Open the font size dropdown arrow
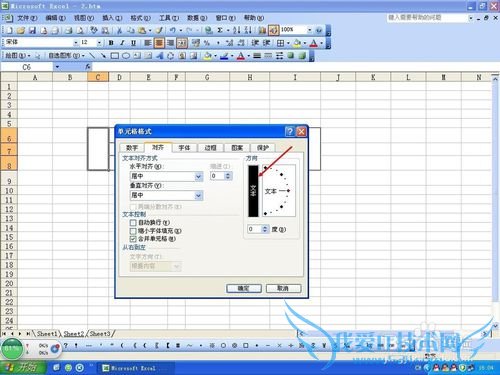The width and height of the screenshot is (500, 375). (x=99, y=43)
